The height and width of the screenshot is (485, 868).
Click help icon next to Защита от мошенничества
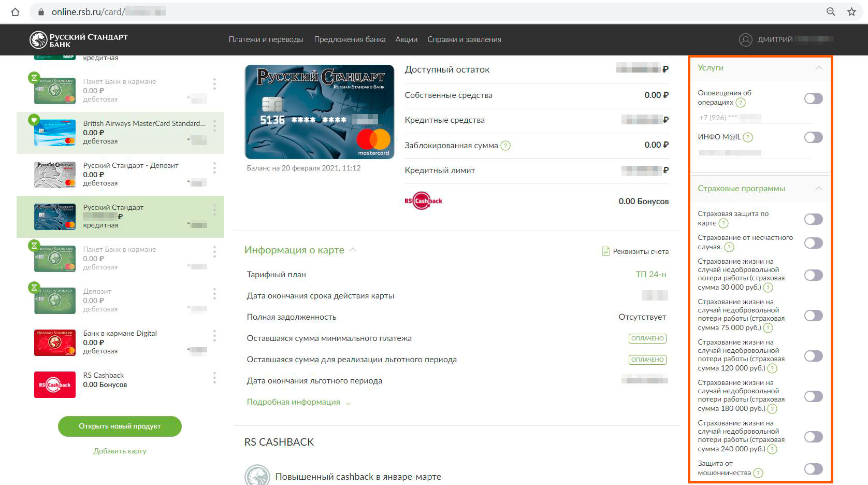point(758,473)
